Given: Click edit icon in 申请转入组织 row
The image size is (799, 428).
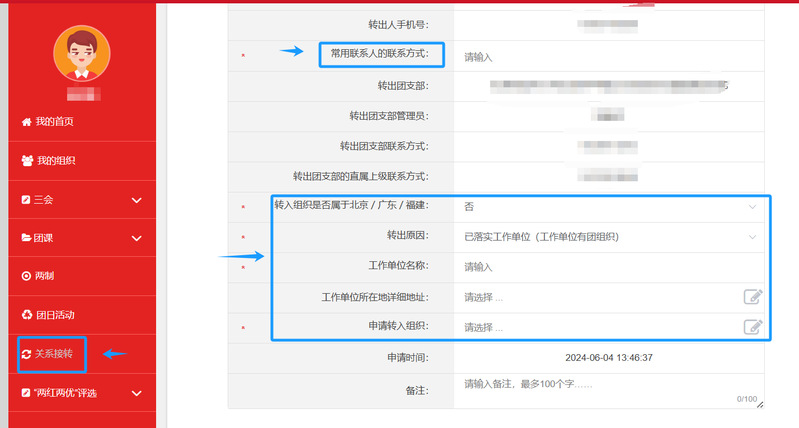Looking at the screenshot, I should point(752,326).
